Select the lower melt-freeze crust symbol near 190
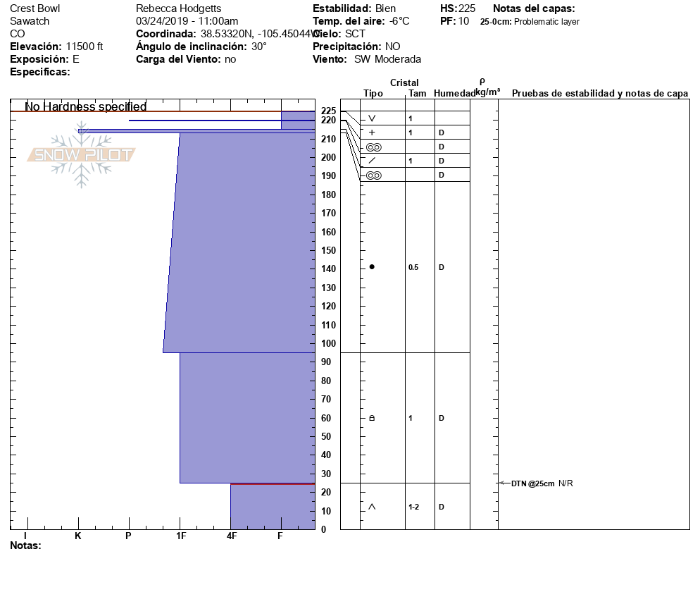Viewport: 700px width, 592px height. [x=374, y=175]
